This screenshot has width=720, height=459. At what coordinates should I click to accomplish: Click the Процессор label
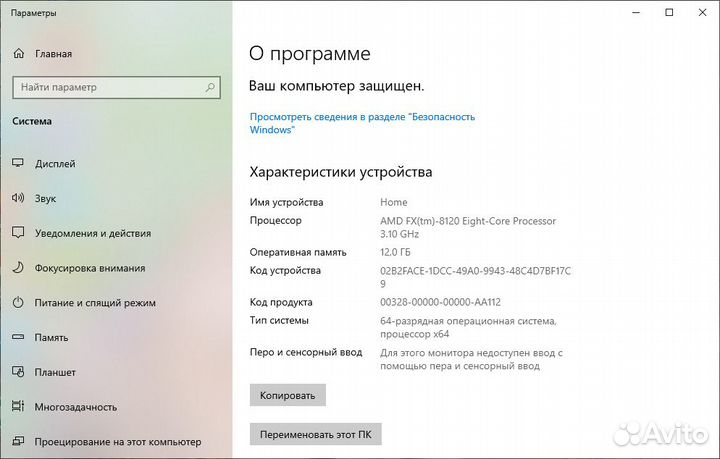(276, 221)
